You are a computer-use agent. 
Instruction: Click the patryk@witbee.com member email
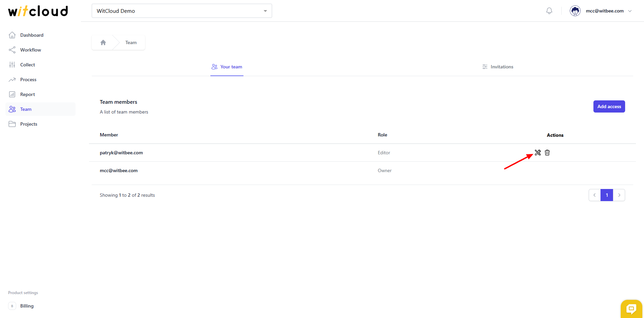pos(121,153)
